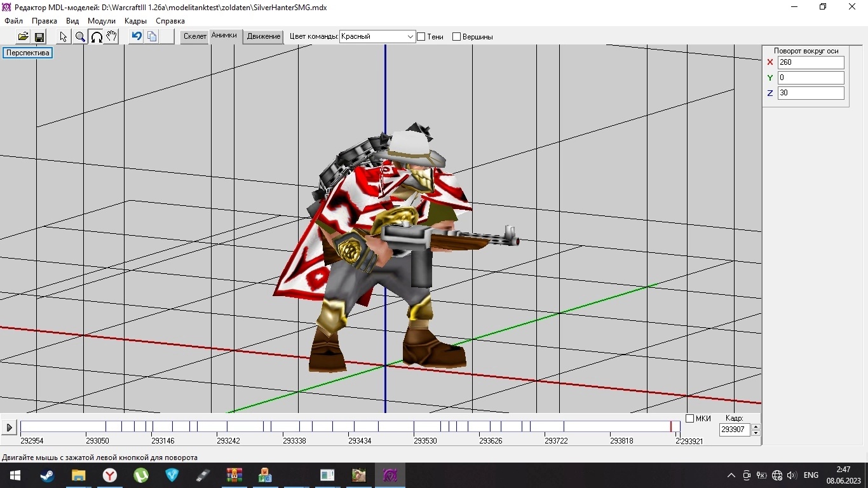
Task: Decrease the frame number with the down arrow
Action: tap(756, 433)
